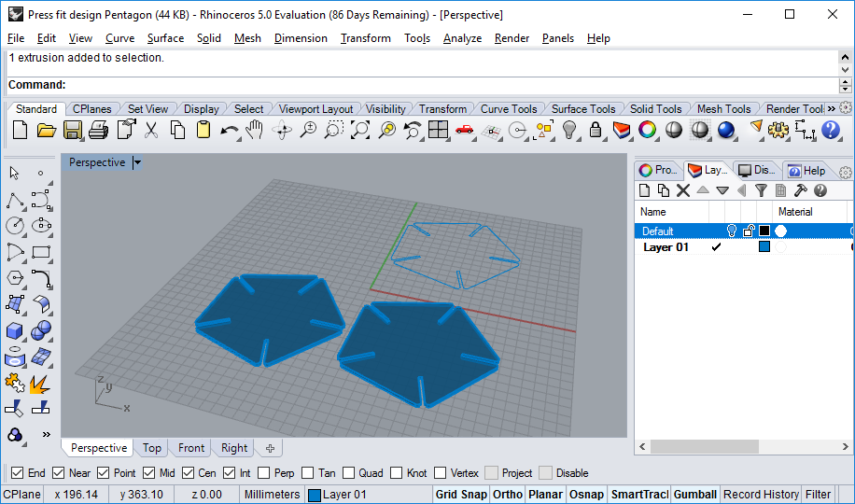
Task: Click the light bulb Hide Objects icon
Action: 569,131
